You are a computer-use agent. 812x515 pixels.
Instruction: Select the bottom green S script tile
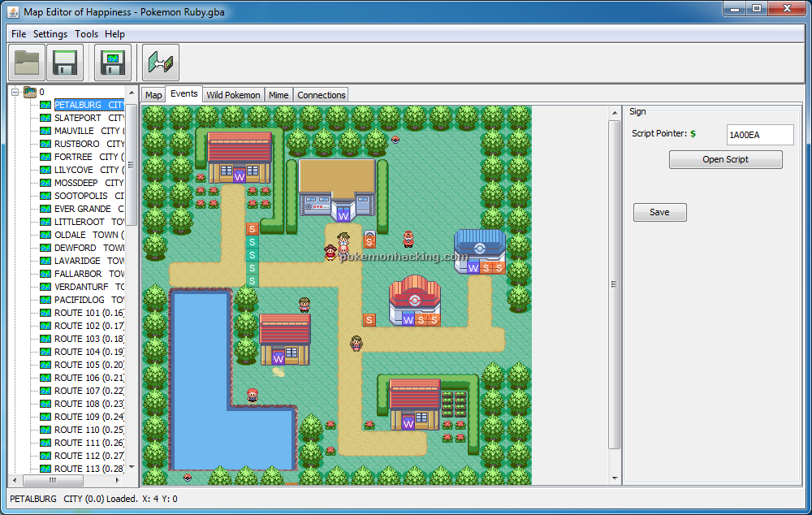coord(253,281)
